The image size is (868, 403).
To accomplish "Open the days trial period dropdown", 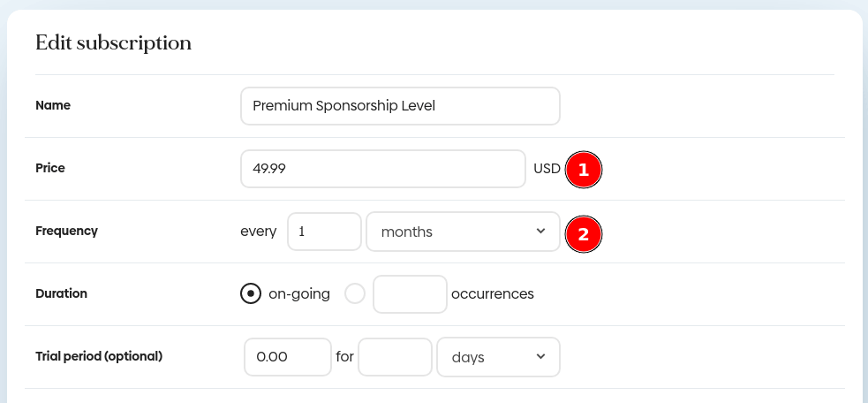I will click(x=498, y=357).
